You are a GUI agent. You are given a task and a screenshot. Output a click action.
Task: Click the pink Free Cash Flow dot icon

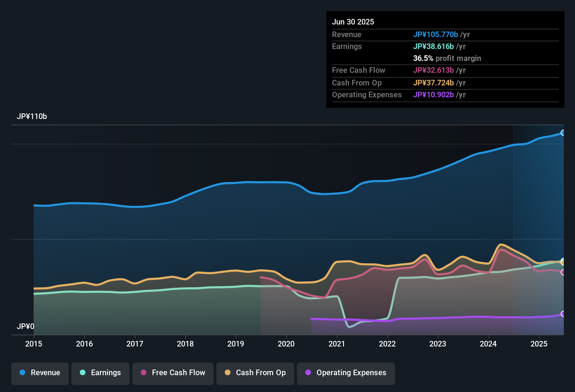tap(143, 373)
